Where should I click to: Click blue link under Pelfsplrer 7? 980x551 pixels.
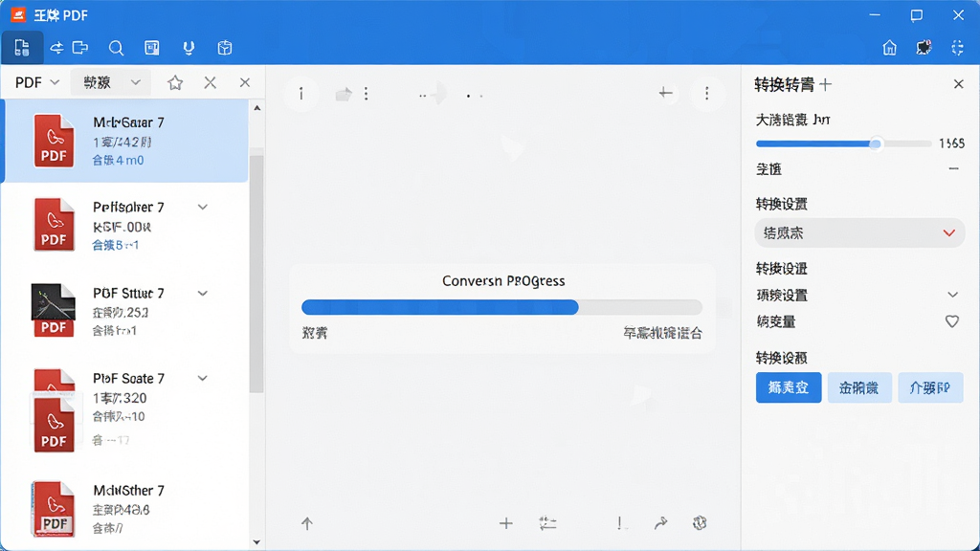(x=116, y=246)
